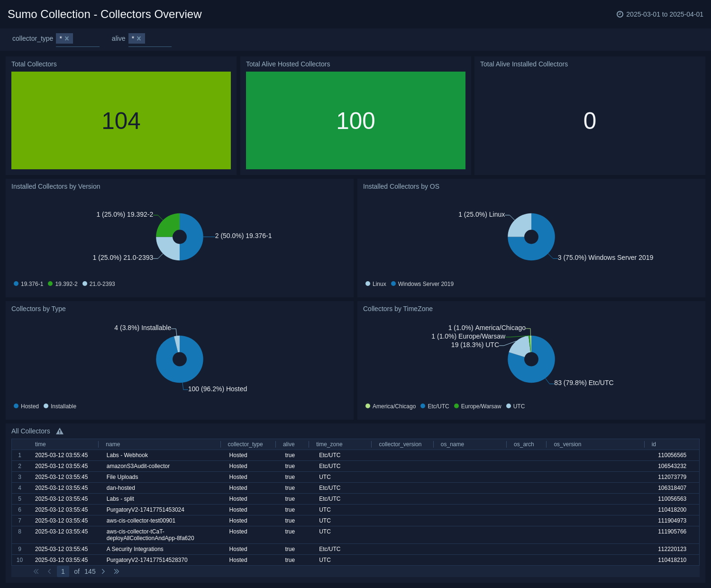Click the current page number box

pyautogui.click(x=63, y=571)
